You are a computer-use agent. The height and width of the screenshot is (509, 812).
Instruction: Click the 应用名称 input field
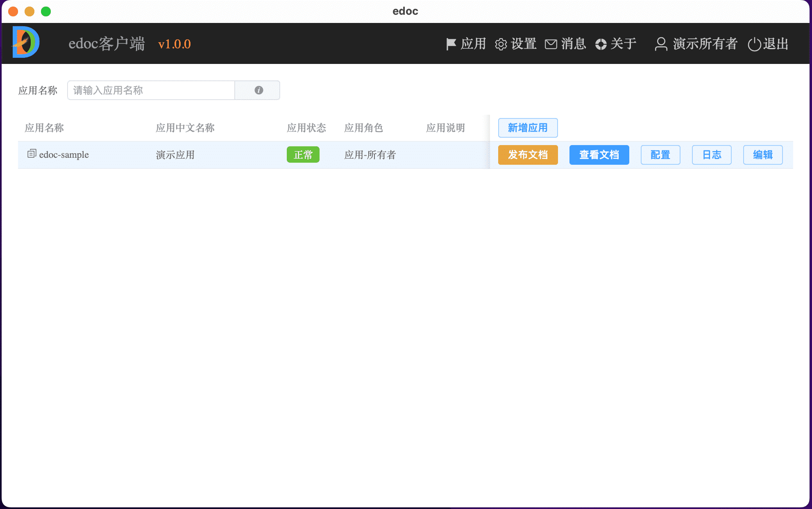point(151,90)
